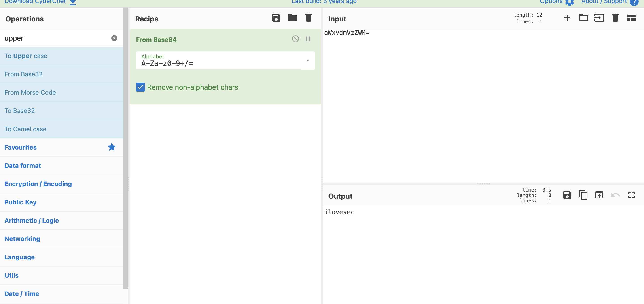
Task: Copy output to clipboard
Action: (583, 195)
